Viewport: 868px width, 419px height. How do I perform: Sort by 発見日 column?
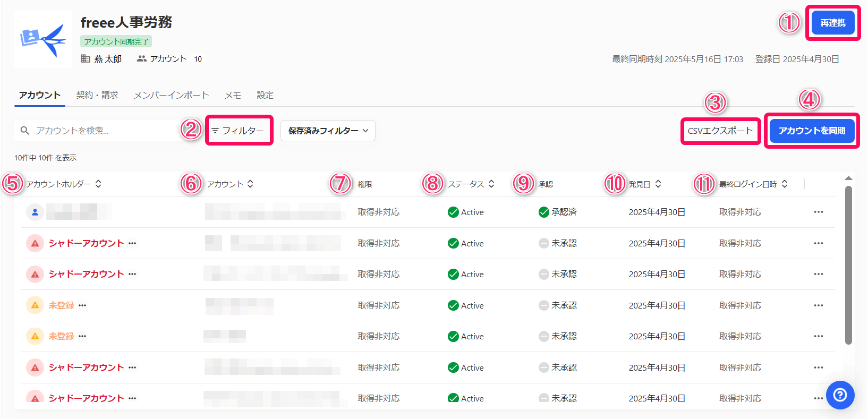(x=645, y=184)
